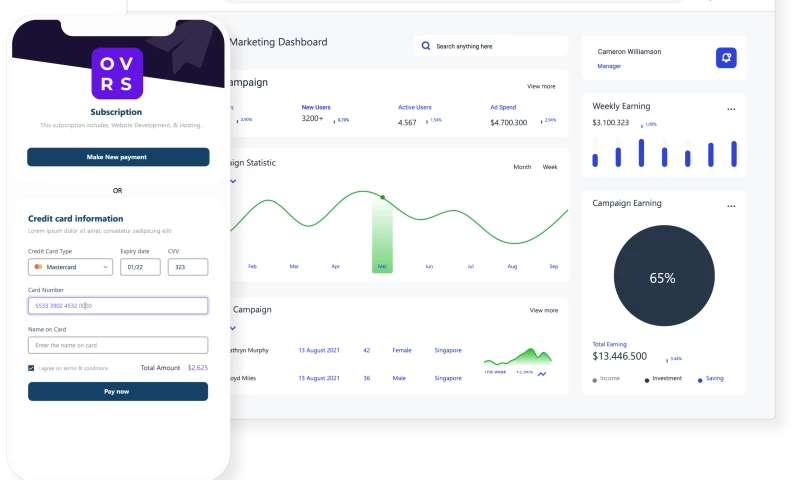Open Campaign Earning three-dot menu
The height and width of the screenshot is (480, 800).
(x=731, y=206)
